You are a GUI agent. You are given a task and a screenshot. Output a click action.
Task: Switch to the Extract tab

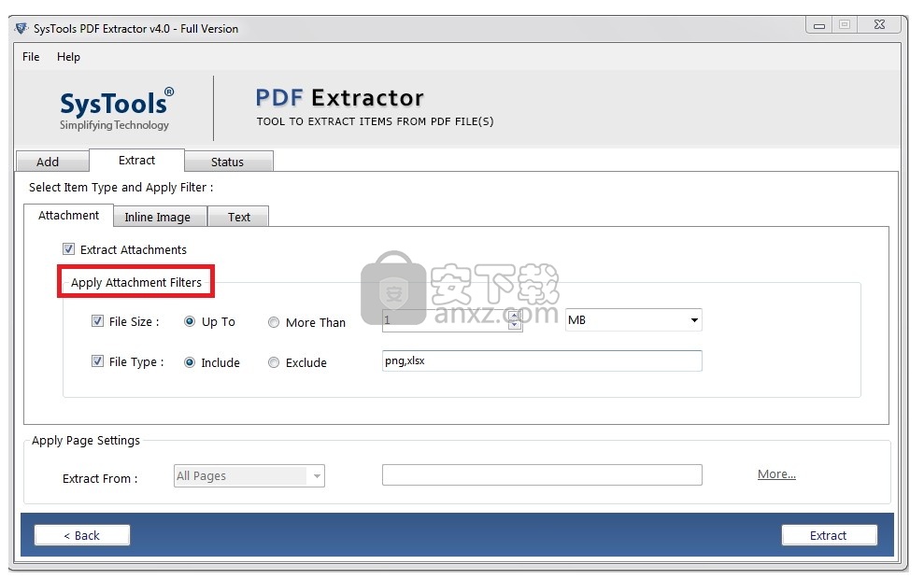click(x=136, y=161)
